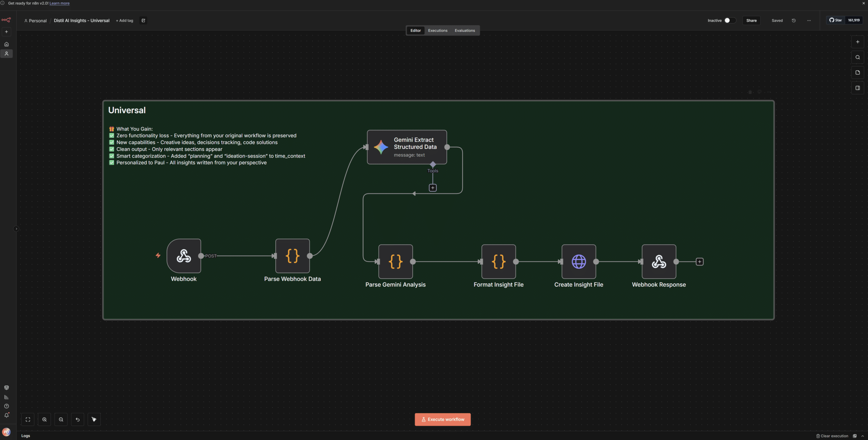Add a tool to the Gemini node

(433, 188)
